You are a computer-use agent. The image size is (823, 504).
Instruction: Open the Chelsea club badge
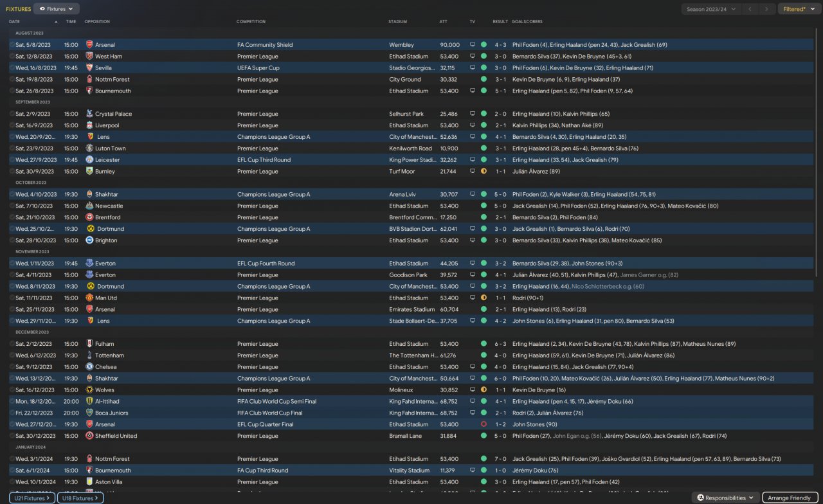click(x=89, y=367)
